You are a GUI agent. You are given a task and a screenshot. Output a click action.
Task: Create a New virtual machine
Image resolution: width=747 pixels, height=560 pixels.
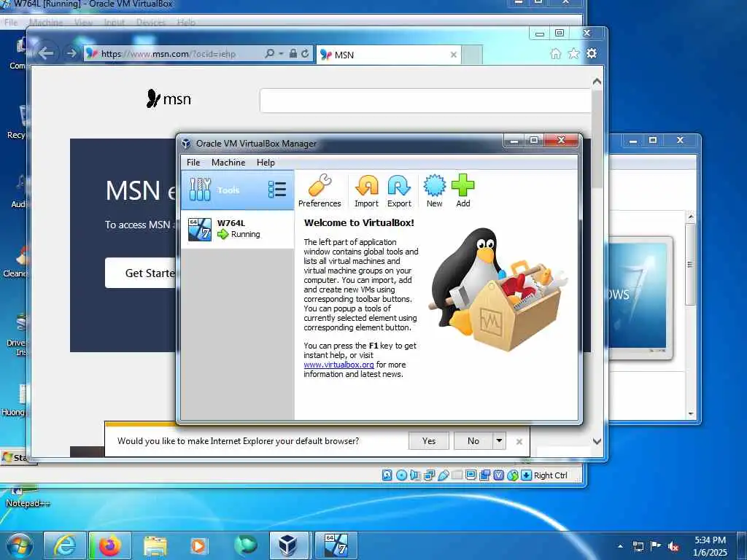pos(434,190)
